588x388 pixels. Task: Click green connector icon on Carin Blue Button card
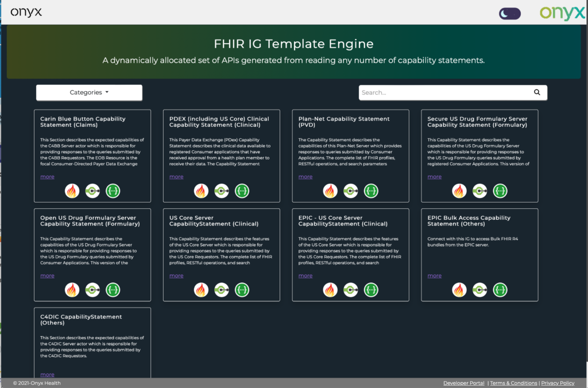(x=92, y=191)
